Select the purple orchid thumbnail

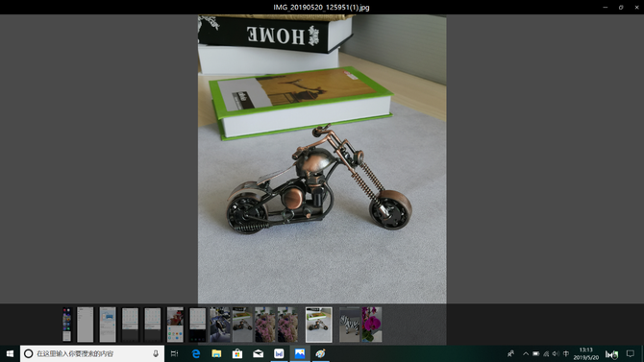(372, 325)
